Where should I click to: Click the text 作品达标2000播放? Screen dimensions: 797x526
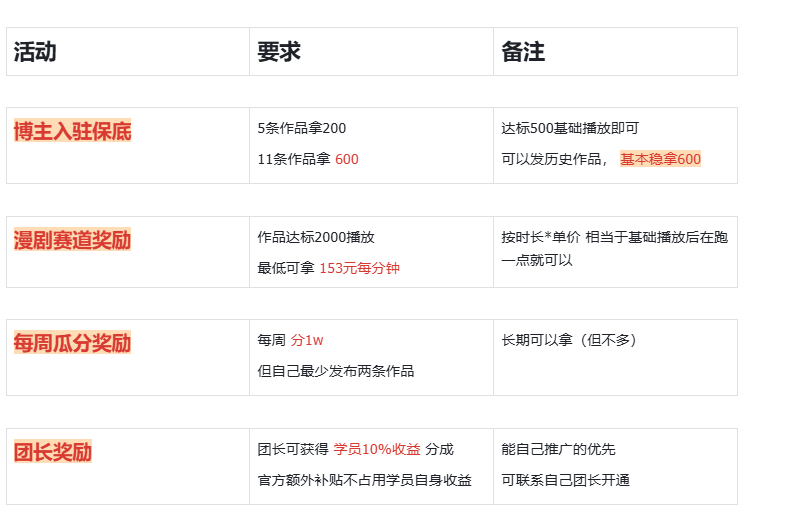pyautogui.click(x=316, y=237)
